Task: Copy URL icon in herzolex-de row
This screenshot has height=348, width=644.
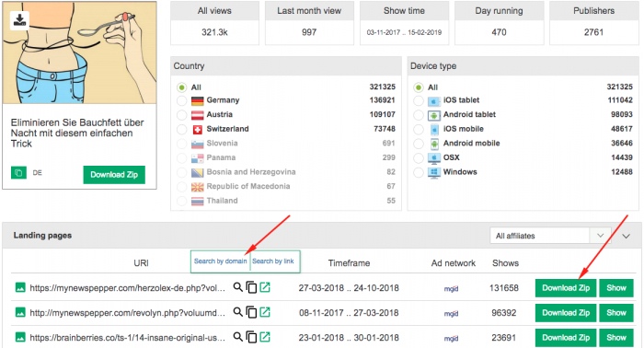Action: (x=251, y=287)
